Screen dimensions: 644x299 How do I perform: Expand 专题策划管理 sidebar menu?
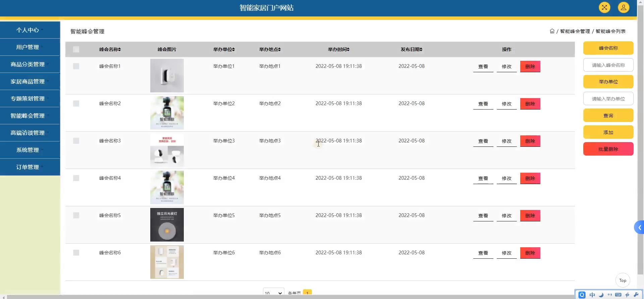point(30,99)
